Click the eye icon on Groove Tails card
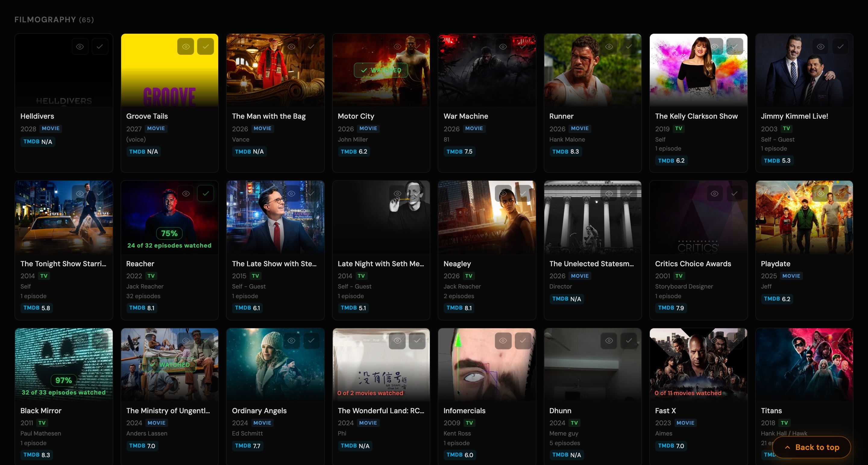This screenshot has width=868, height=465. 186,46
